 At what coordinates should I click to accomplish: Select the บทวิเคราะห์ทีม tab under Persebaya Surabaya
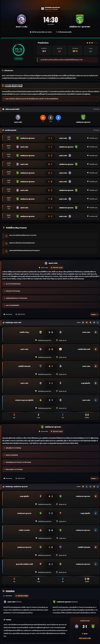tap(43, 431)
